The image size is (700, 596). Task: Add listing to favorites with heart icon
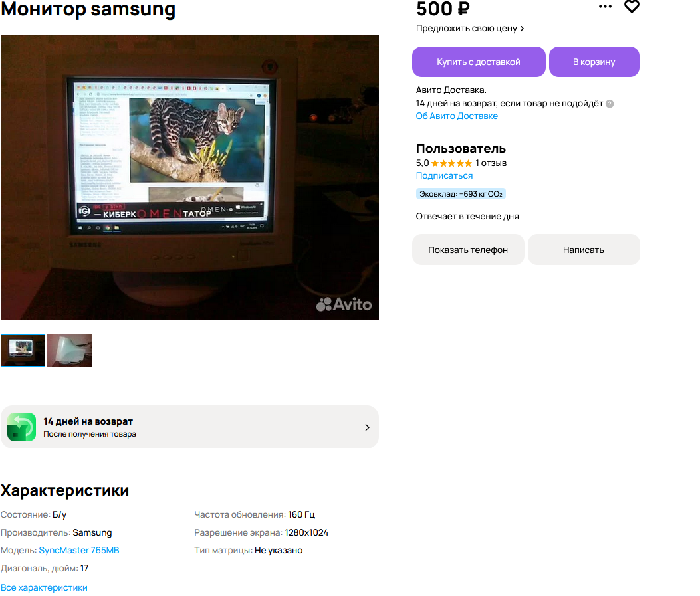632,7
